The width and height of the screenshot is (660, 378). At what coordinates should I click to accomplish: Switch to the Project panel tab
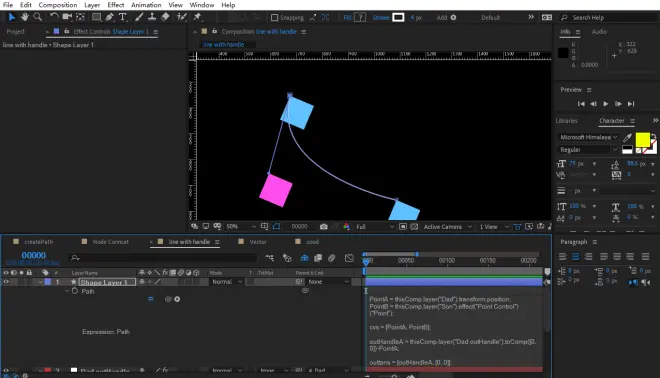click(16, 32)
